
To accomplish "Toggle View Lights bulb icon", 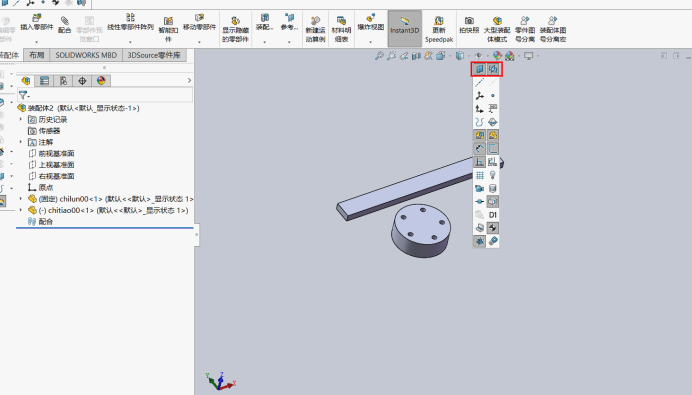I will pos(493,175).
